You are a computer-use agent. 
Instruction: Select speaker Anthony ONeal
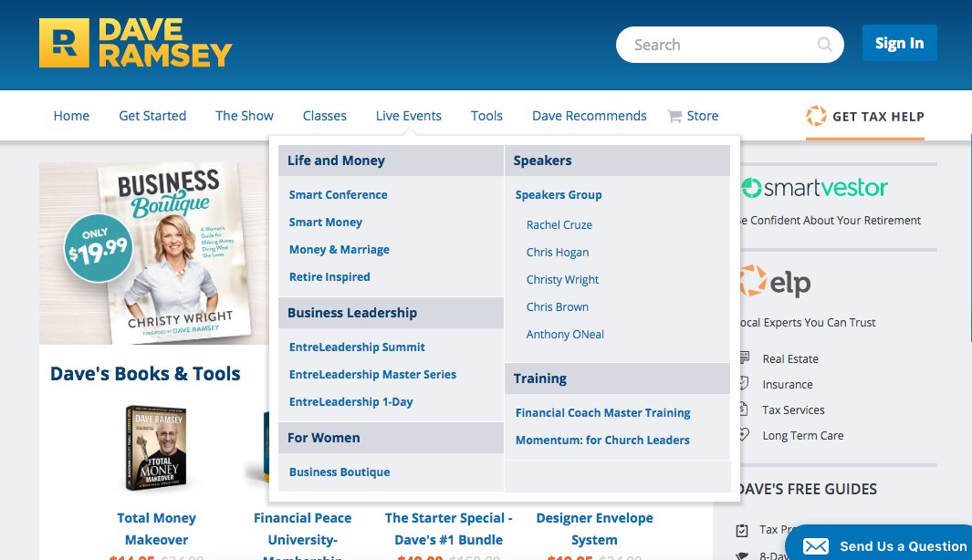(565, 334)
